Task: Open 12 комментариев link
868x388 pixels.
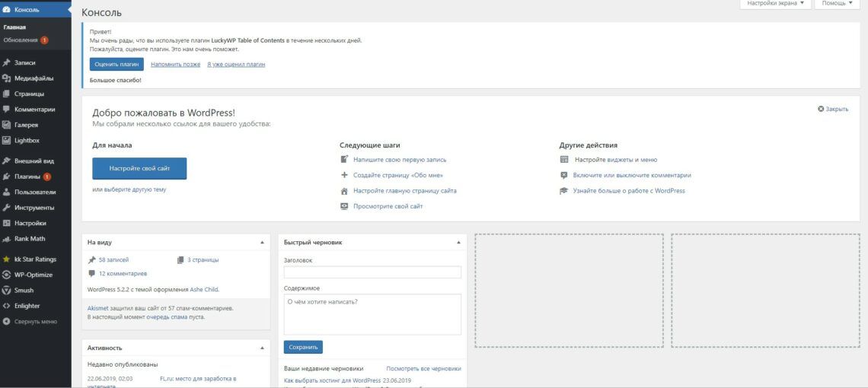Action: (123, 273)
